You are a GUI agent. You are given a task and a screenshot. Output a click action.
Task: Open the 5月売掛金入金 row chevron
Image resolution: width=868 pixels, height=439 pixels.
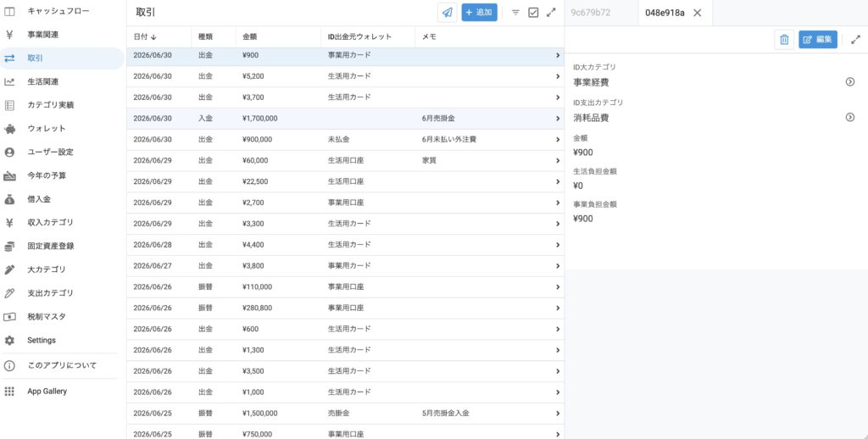tap(558, 414)
